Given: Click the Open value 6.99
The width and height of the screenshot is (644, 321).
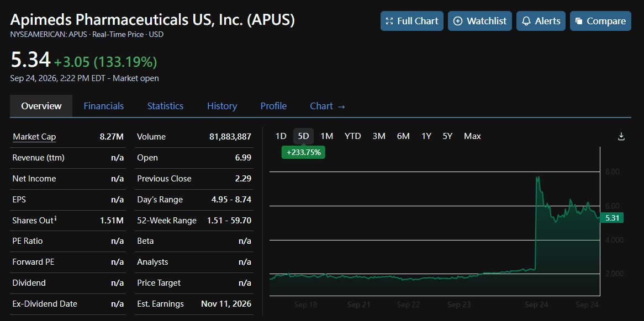Looking at the screenshot, I should 244,158.
